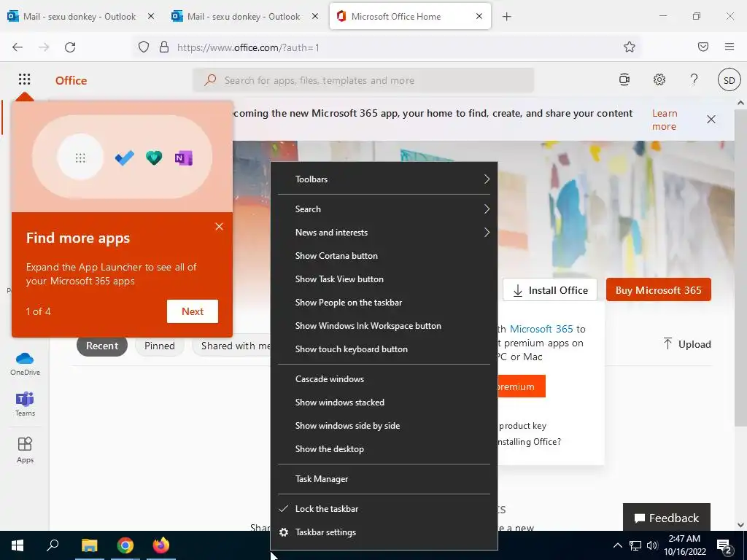Close the Find more apps callout

tap(219, 227)
